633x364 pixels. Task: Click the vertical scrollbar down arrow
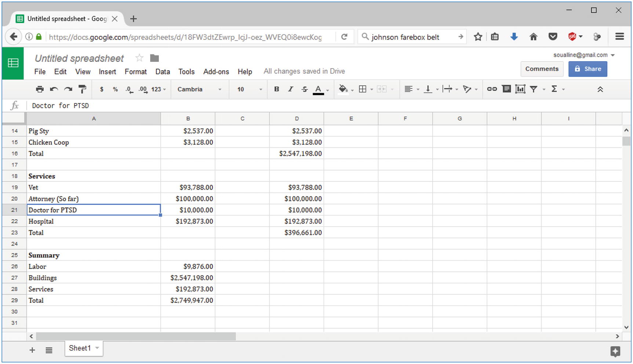[x=626, y=327]
